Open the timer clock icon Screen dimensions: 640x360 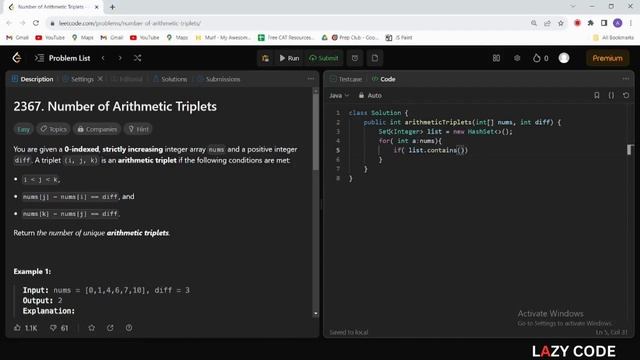tap(355, 58)
